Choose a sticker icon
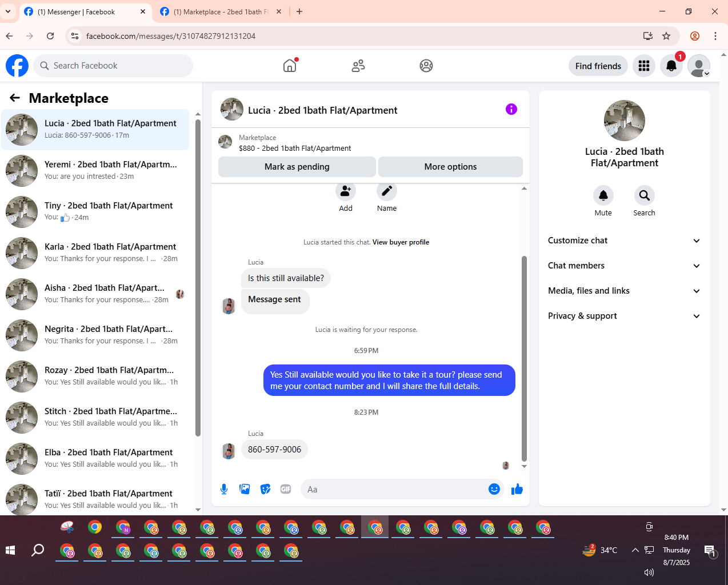Screen dimensions: 728x585 [x=265, y=489]
